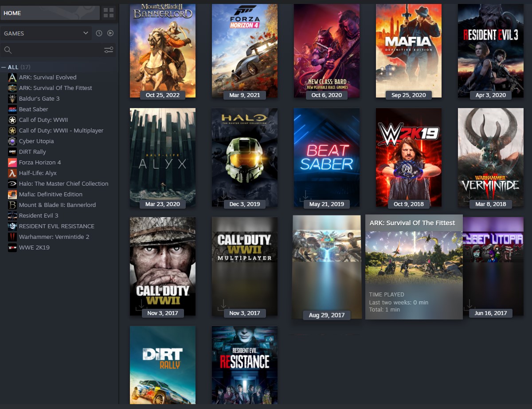Select Cyber Utopia in the sidebar list
This screenshot has height=409, width=532.
coord(36,141)
